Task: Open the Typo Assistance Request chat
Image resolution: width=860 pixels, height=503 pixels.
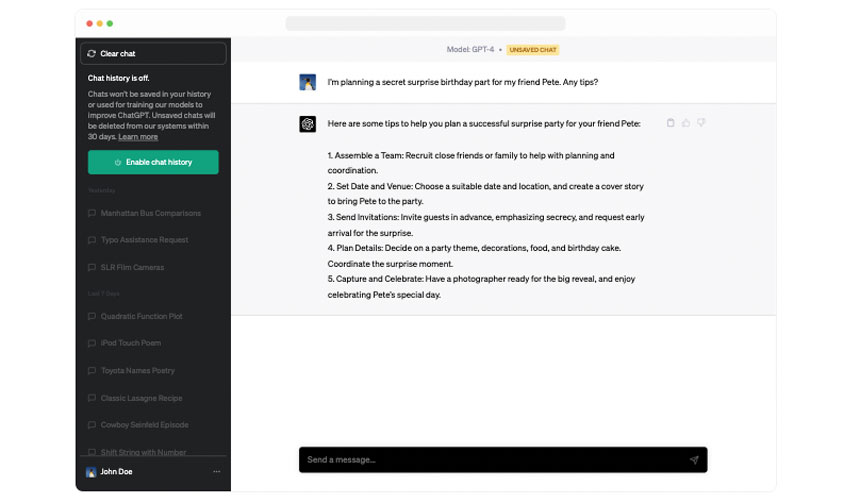Action: [146, 240]
